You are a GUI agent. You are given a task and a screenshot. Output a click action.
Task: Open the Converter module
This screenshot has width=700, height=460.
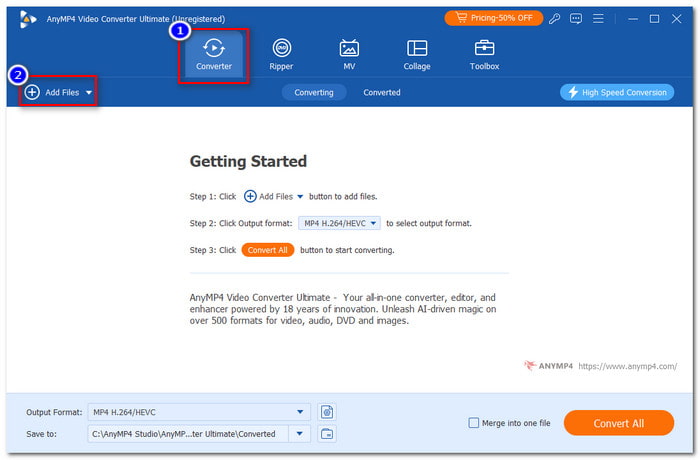[214, 55]
